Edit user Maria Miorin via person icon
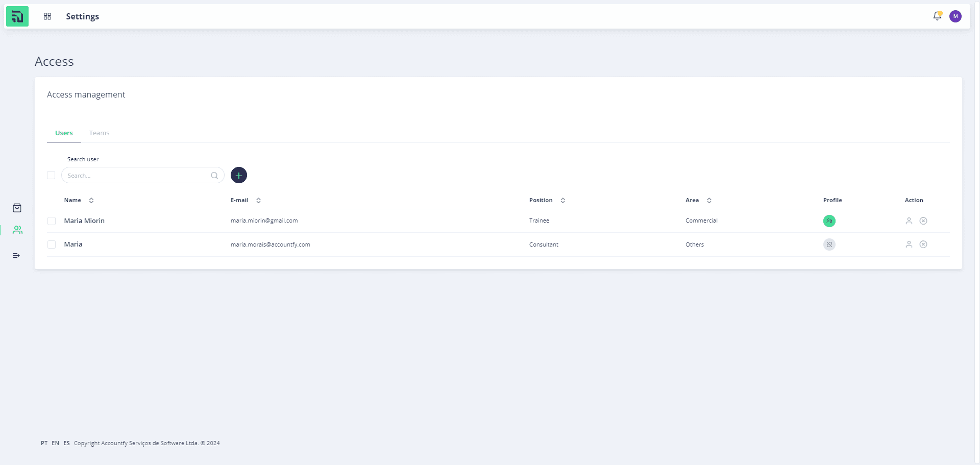The width and height of the screenshot is (980, 465). tap(909, 221)
